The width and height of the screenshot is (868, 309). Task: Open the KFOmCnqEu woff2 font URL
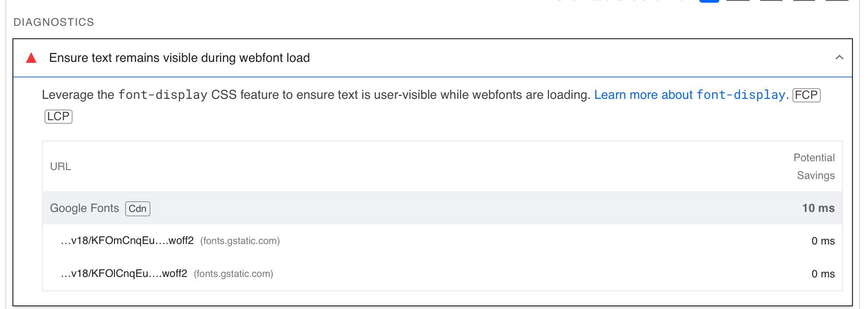[x=127, y=241]
